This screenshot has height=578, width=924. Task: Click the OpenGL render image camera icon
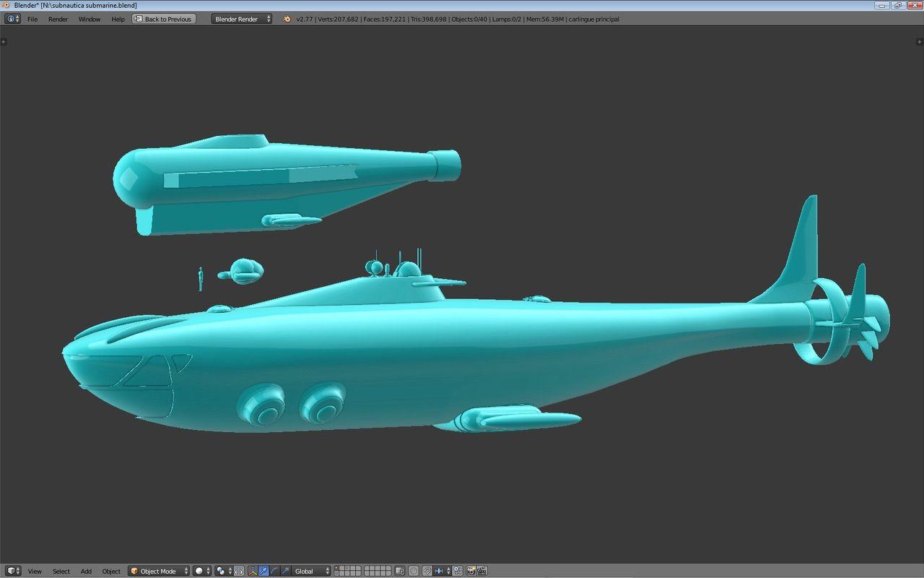tap(471, 571)
